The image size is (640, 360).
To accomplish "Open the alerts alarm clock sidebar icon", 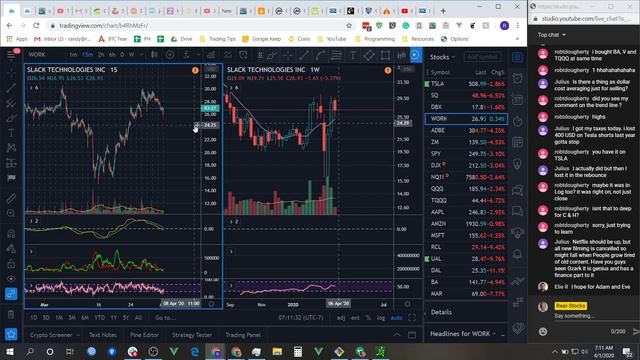I will pyautogui.click(x=517, y=78).
